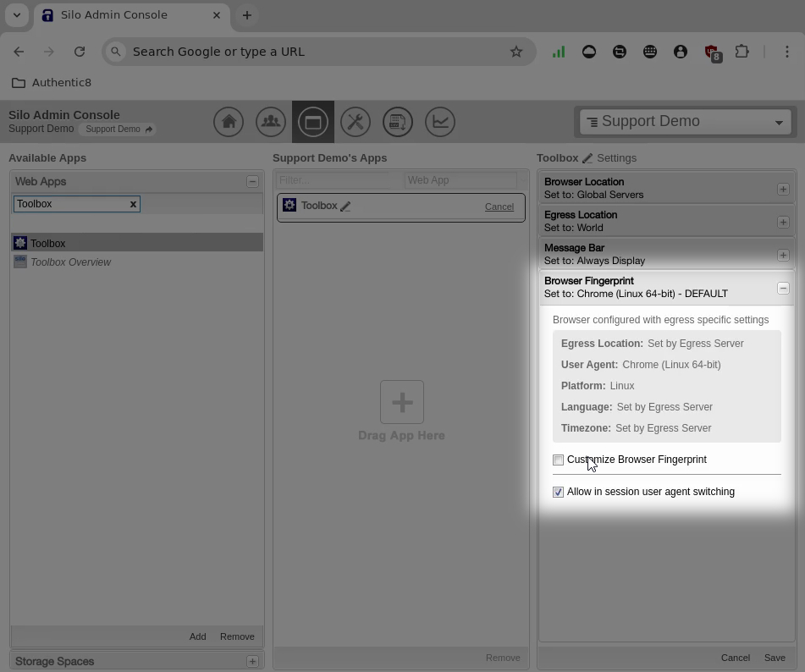Image resolution: width=805 pixels, height=672 pixels.
Task: Open the Authentic8 bookmarks folder
Action: pos(52,83)
